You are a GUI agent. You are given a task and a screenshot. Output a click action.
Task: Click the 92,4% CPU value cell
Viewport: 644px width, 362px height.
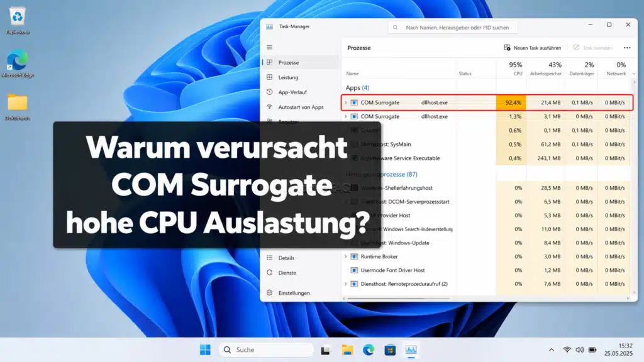511,102
